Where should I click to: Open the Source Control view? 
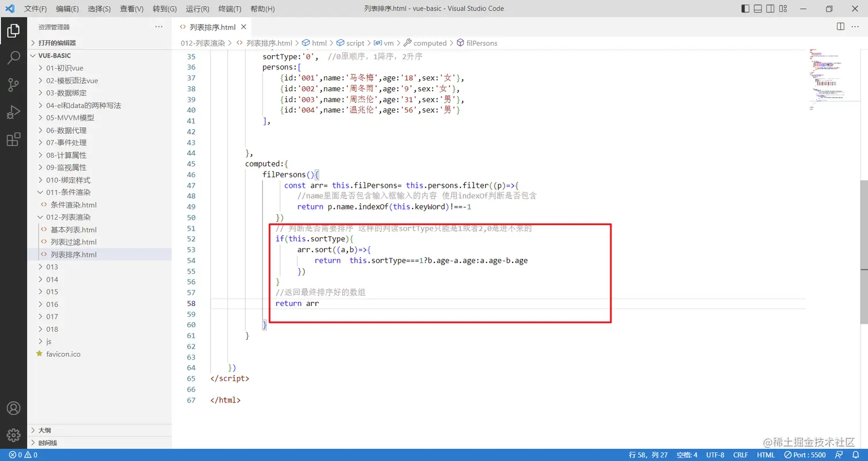[13, 85]
